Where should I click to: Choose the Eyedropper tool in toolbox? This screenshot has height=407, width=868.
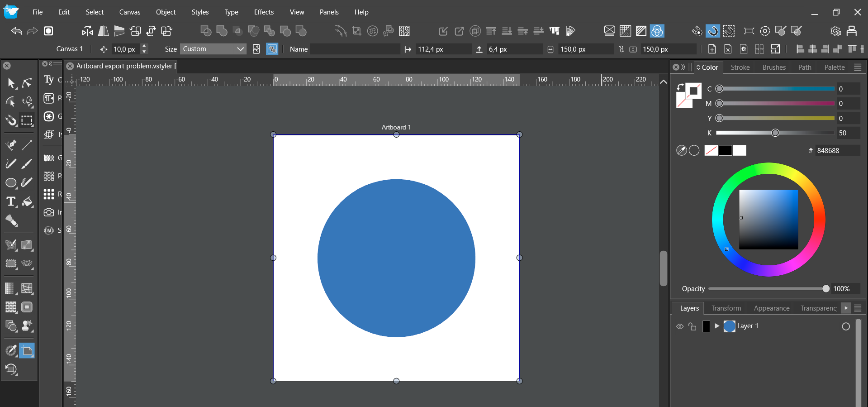11,351
